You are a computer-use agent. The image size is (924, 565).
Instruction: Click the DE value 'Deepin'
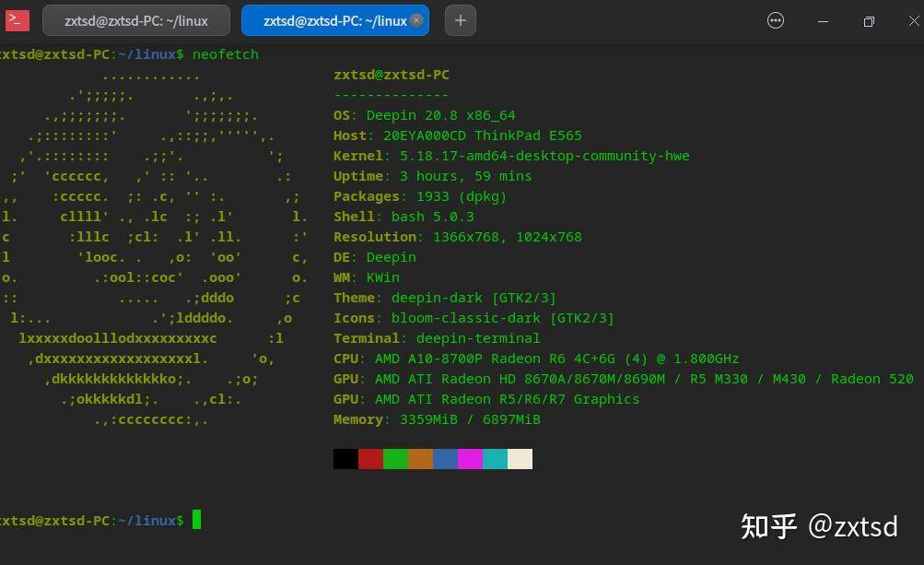click(392, 257)
